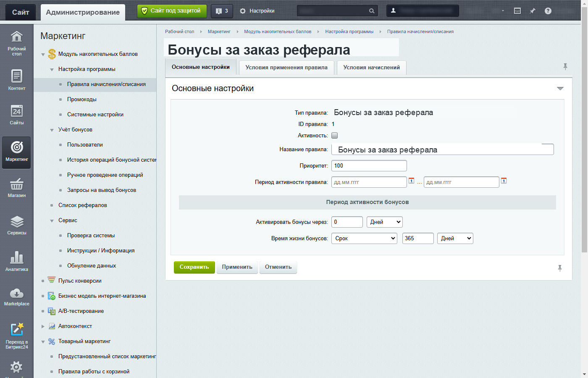Click the Применить button
The height and width of the screenshot is (378, 588).
pyautogui.click(x=237, y=267)
